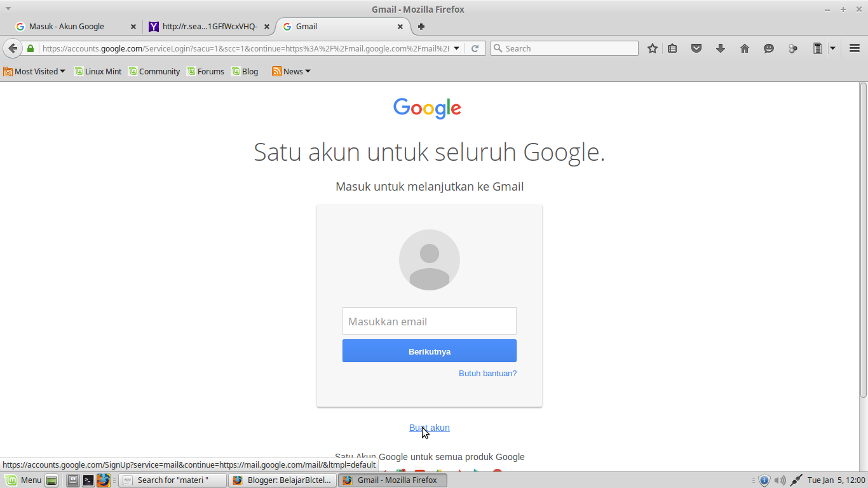The height and width of the screenshot is (488, 868).
Task: Adjust the system volume control in the tray
Action: coord(780,480)
